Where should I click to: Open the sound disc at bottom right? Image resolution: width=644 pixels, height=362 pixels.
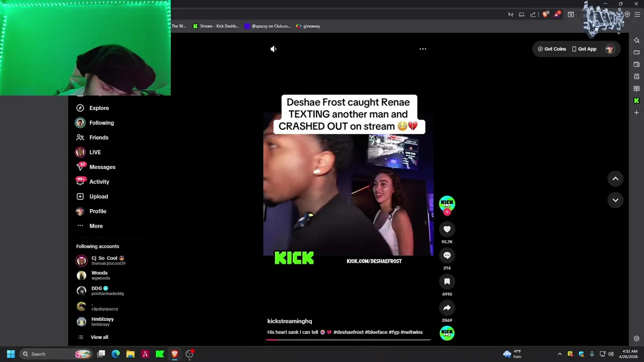point(447,333)
